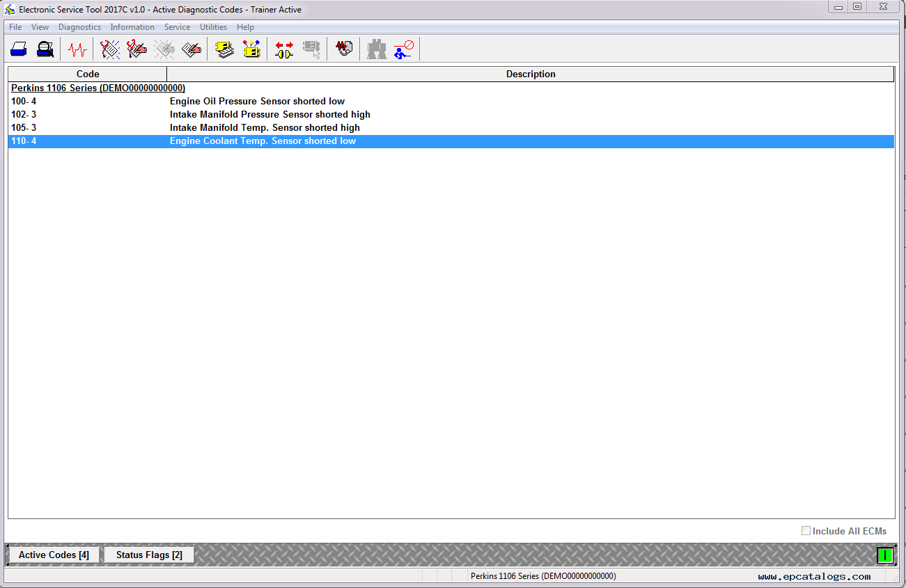Open Configuration tool yellow chip with pins icon

251,49
